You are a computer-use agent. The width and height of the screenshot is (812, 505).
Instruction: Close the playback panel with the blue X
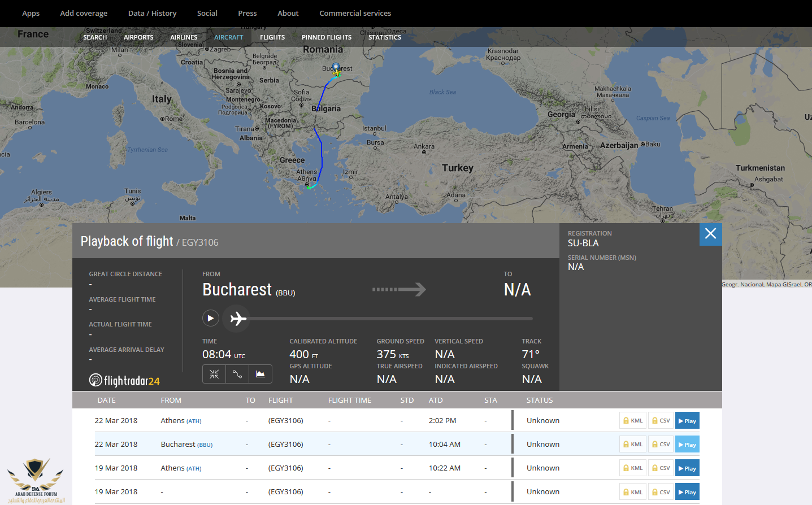coord(711,234)
